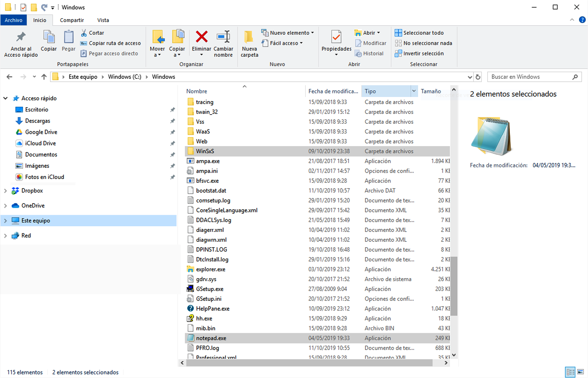The height and width of the screenshot is (378, 588).
Task: Click Pegar acceso directo
Action: pyautogui.click(x=109, y=53)
